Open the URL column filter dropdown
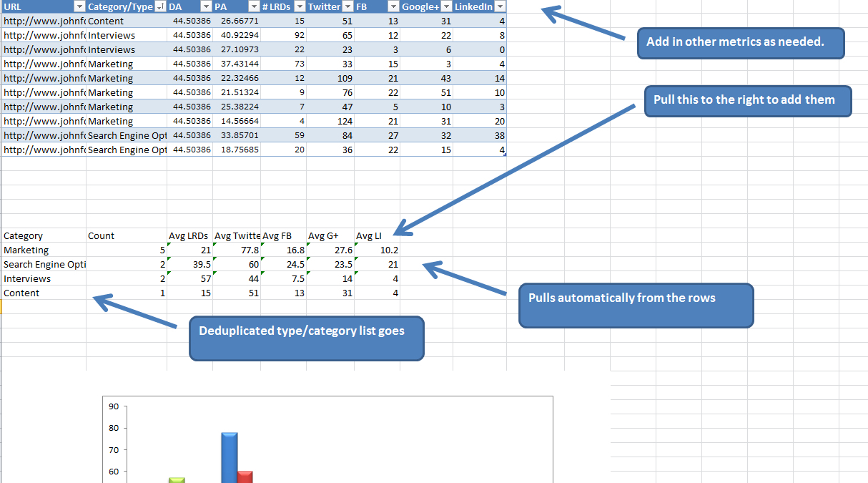This screenshot has width=868, height=483. pos(79,6)
